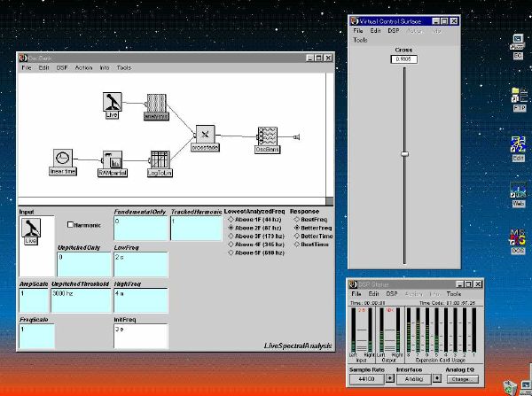This screenshot has height=396, width=532.
Task: Open DSP menu in Virtual Control Surface
Action: coord(395,31)
